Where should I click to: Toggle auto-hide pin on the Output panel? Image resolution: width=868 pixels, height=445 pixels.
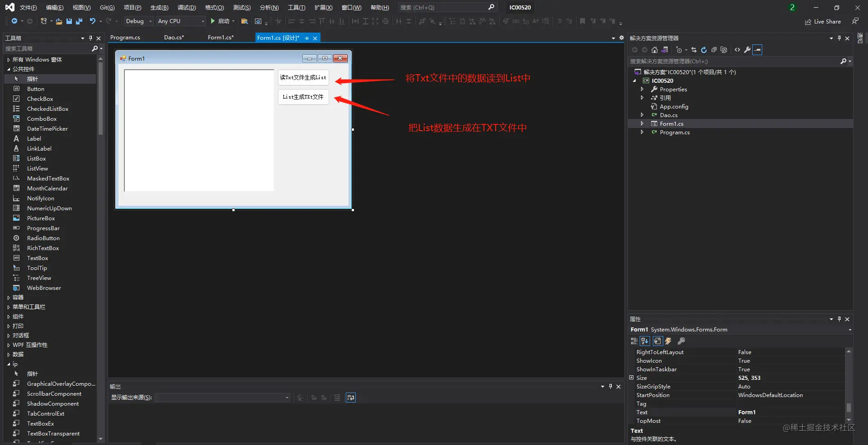(610, 386)
